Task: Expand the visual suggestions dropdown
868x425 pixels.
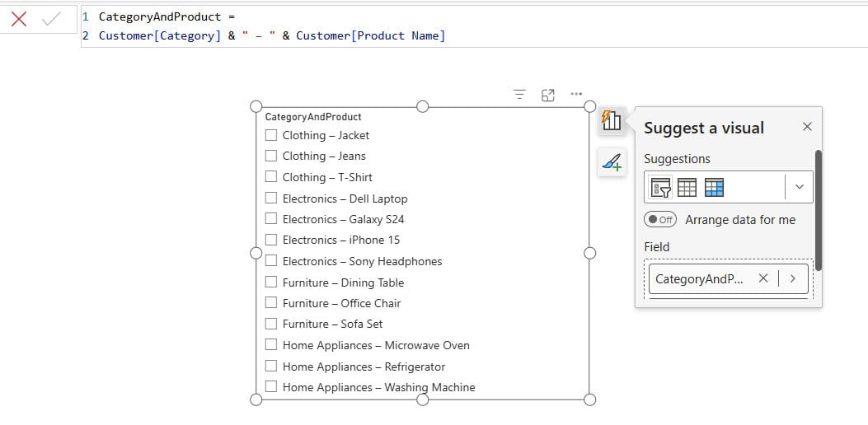Action: (x=800, y=187)
